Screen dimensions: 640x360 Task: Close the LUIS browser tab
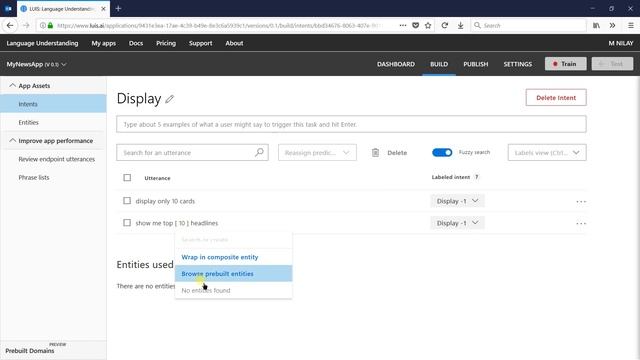pos(103,9)
